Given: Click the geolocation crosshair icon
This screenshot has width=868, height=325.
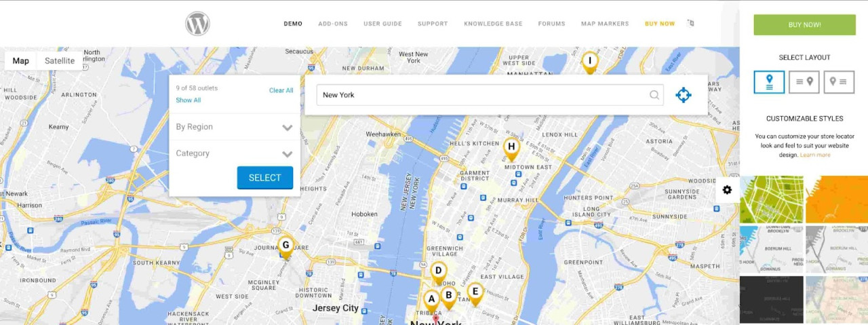Looking at the screenshot, I should (x=683, y=95).
